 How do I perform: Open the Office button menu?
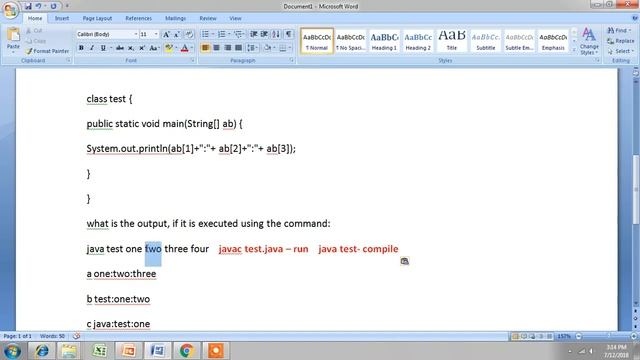pyautogui.click(x=11, y=10)
